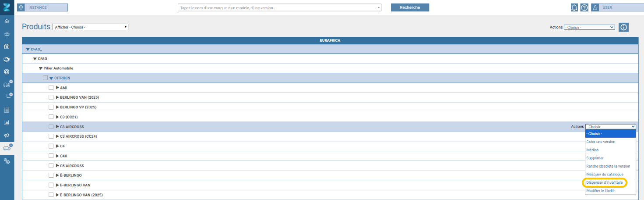
Task: Click the 'C3 AIRCROSS (CC24)' label
Action: (78, 136)
